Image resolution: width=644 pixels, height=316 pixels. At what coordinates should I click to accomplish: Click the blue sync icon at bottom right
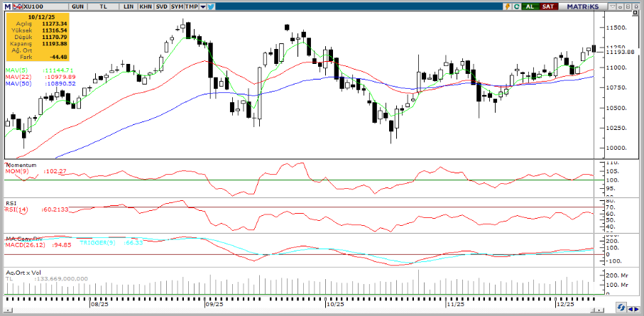pyautogui.click(x=621, y=309)
